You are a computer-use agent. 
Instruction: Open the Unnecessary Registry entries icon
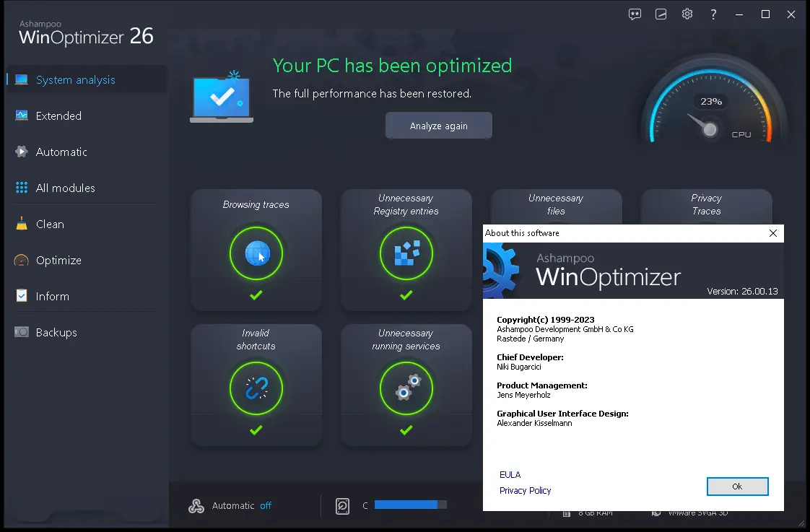point(406,254)
